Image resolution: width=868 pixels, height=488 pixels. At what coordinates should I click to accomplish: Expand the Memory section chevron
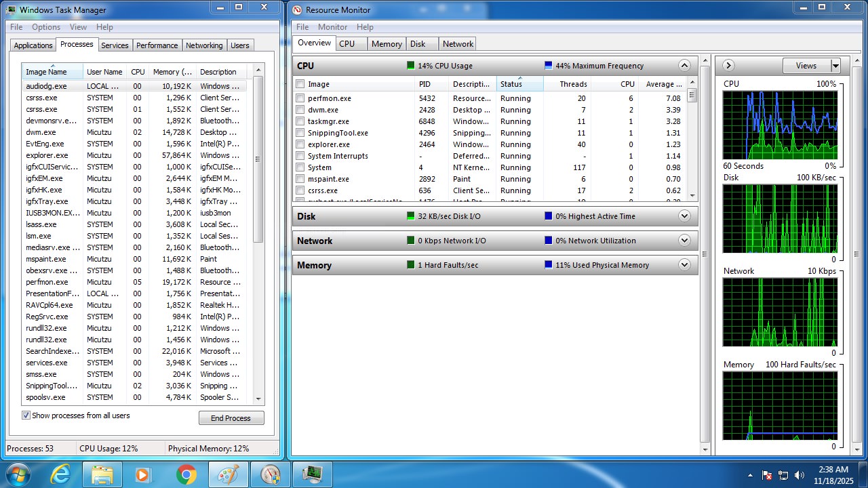tap(684, 265)
